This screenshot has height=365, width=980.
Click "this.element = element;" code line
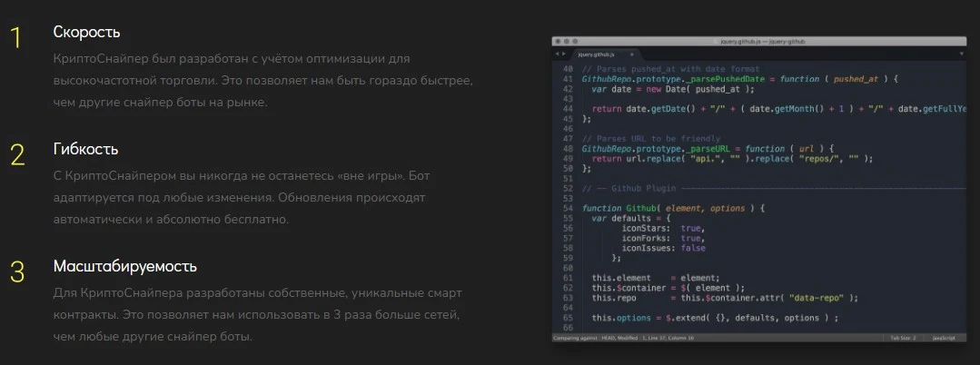pyautogui.click(x=657, y=278)
